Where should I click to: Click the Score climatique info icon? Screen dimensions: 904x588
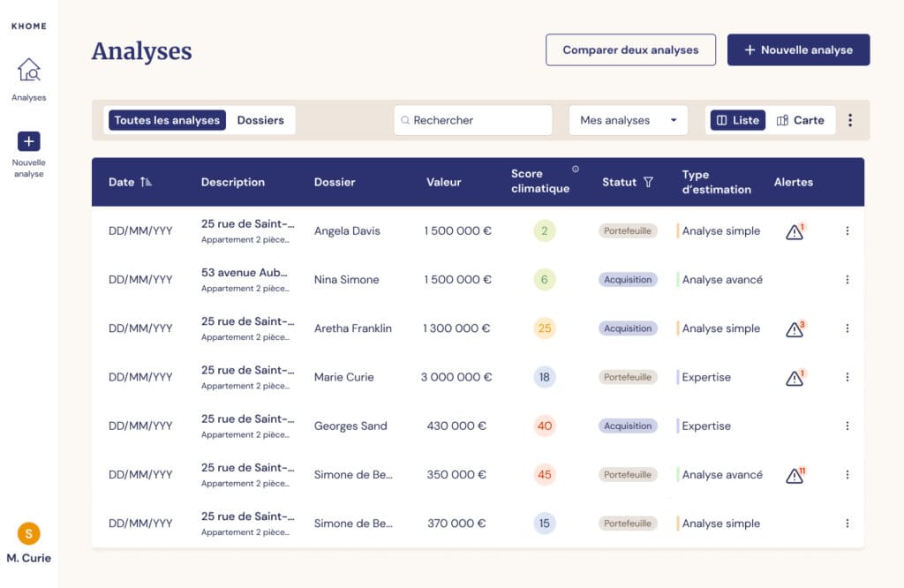(x=576, y=169)
